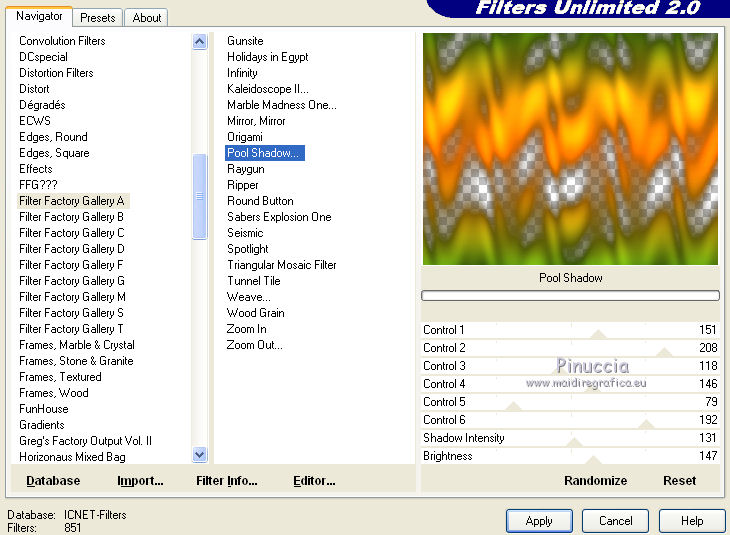Select Filter Factory Gallery F
Screen dimensions: 730x535
(71, 265)
